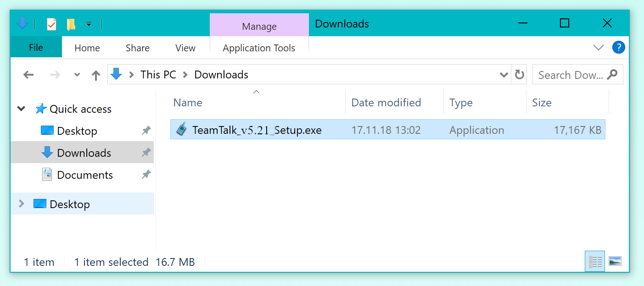Click This PC in the address breadcrumb

(x=158, y=75)
